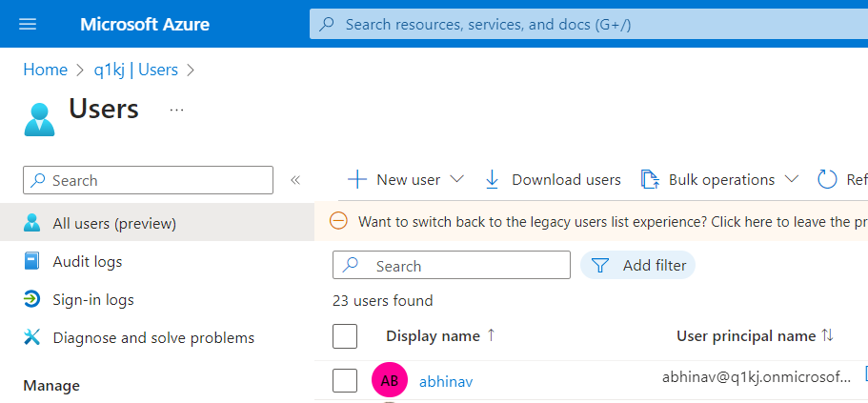Click the magnifier icon in global search
The height and width of the screenshot is (403, 868).
(x=327, y=25)
